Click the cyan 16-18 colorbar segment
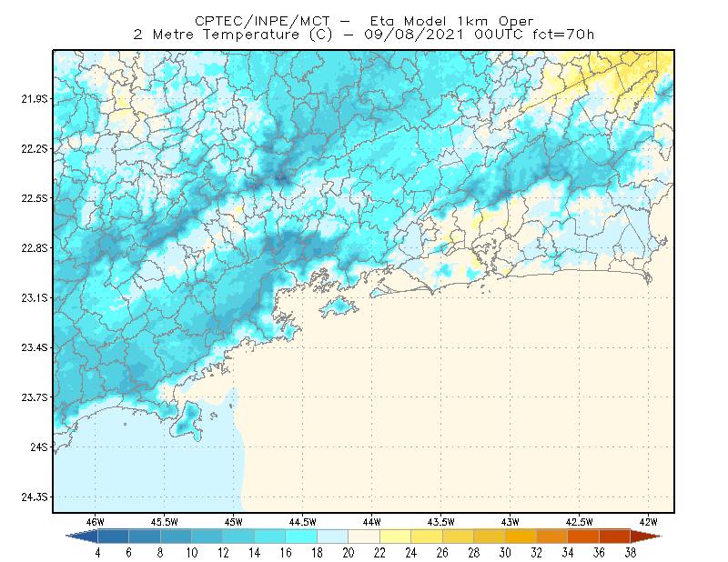 [301, 537]
